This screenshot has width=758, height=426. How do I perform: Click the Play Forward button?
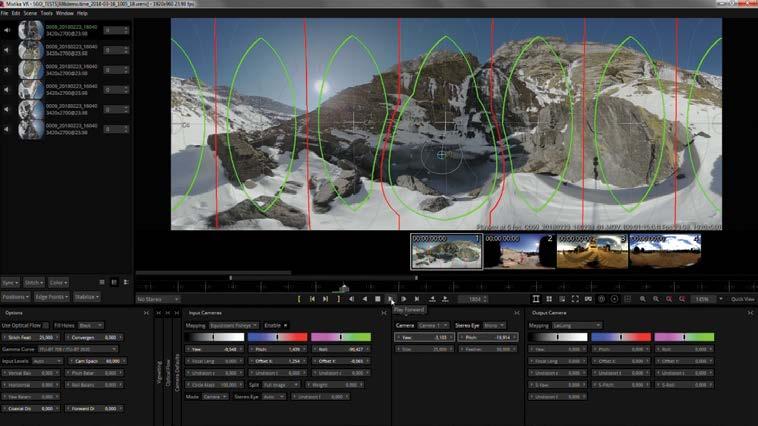click(391, 299)
